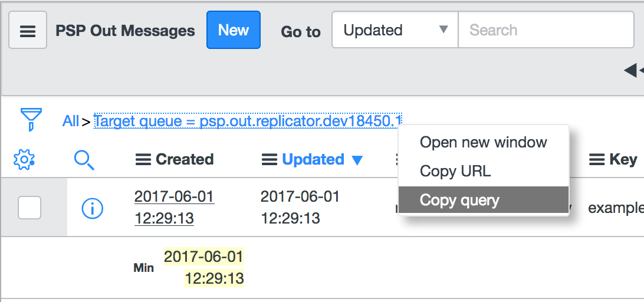Click the filter funnel icon
Viewport: 644px width, 302px height.
(x=31, y=120)
